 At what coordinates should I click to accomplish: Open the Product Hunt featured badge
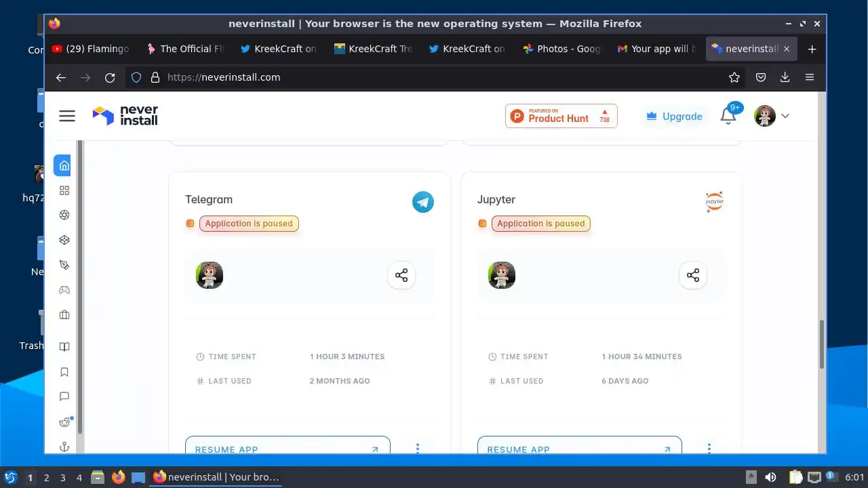[x=561, y=116]
